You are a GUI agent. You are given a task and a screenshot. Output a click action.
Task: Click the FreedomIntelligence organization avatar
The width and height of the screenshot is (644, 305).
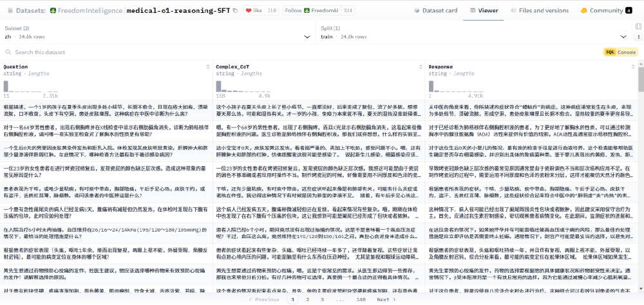pos(53,11)
